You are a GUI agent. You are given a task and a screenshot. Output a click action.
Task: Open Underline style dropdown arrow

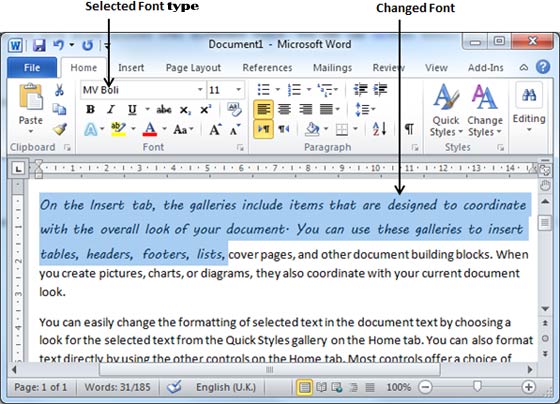[x=147, y=109]
